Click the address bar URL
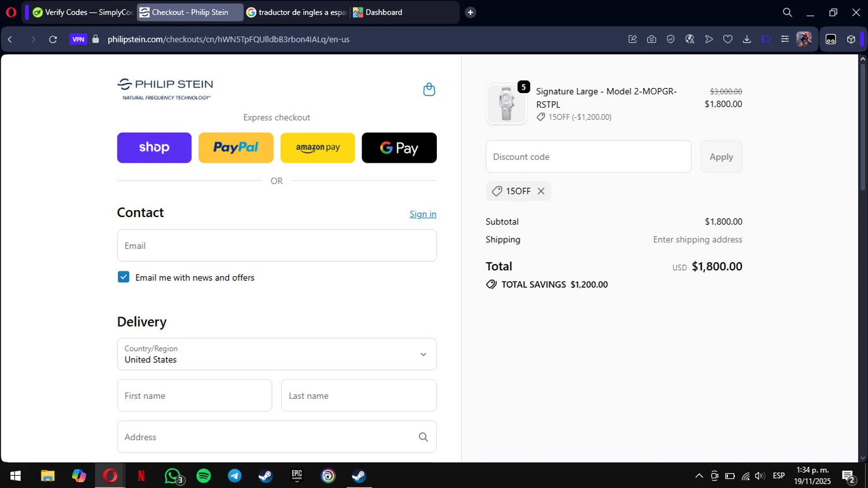 [229, 39]
